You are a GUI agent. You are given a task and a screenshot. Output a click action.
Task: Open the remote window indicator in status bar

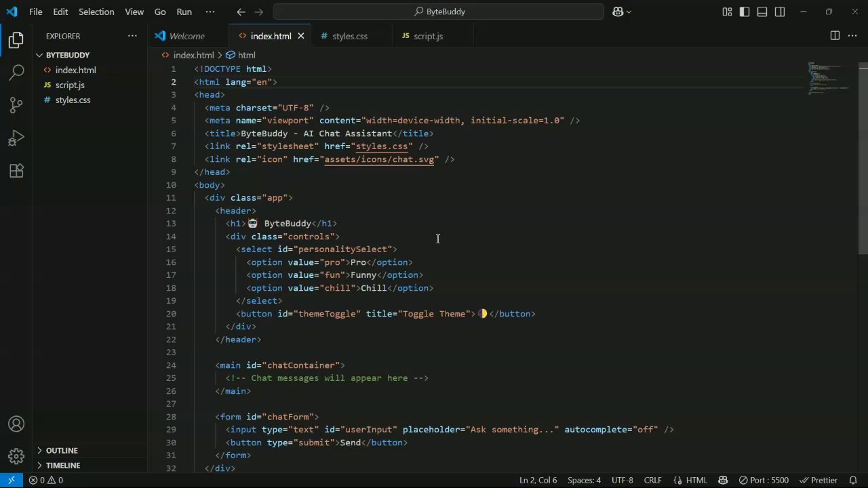point(12,480)
